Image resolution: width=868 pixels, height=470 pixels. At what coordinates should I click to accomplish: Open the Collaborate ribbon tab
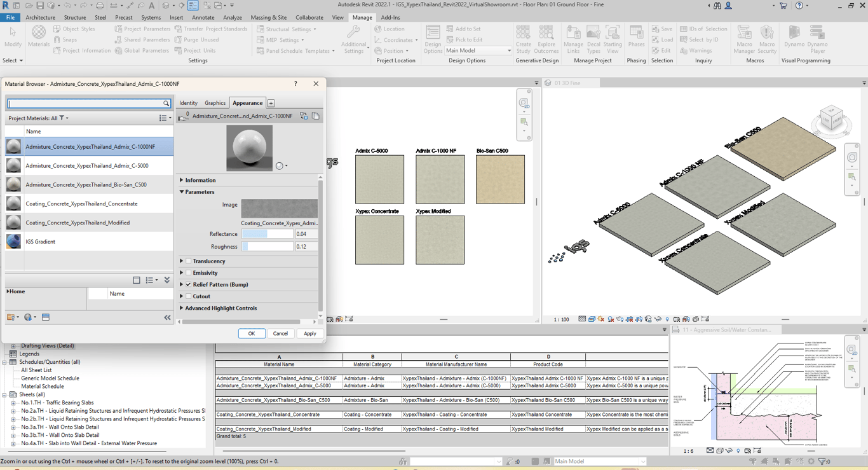309,17
